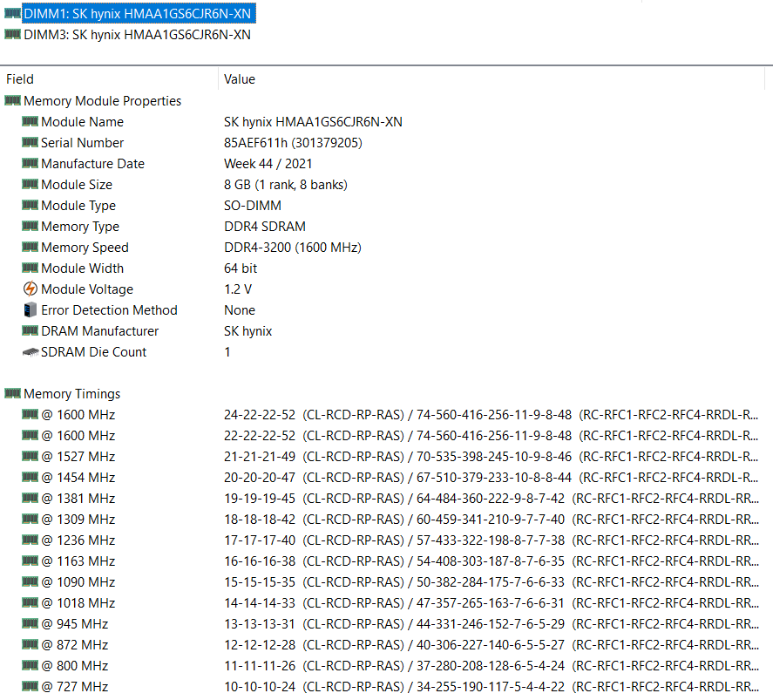Select the Serial Number field label

[82, 143]
